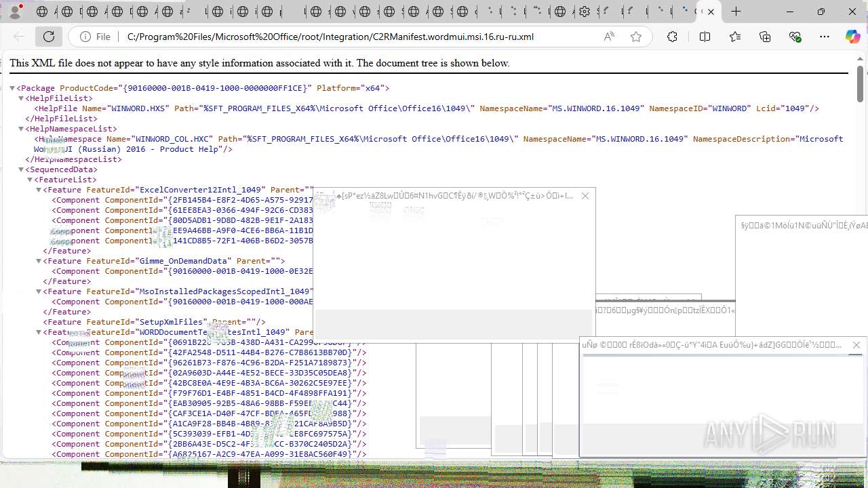Screen dimensions: 868x488
Task: Open the Collections icon
Action: [765, 37]
